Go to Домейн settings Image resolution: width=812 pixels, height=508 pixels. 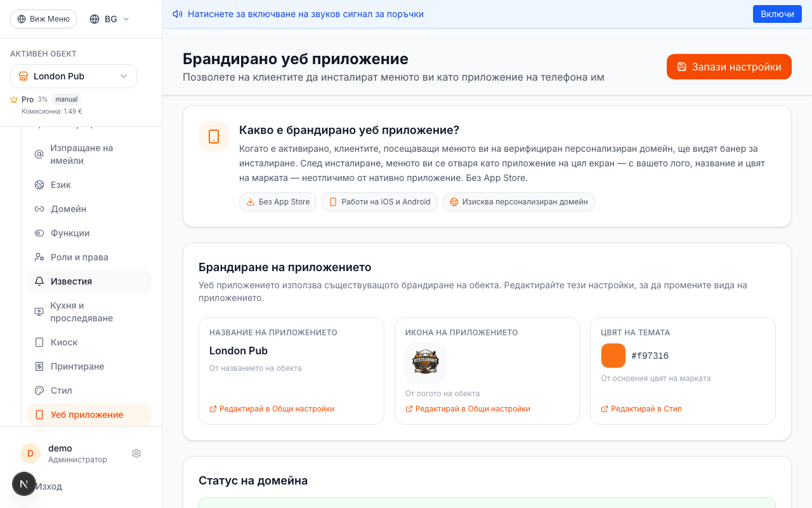[x=89, y=209]
